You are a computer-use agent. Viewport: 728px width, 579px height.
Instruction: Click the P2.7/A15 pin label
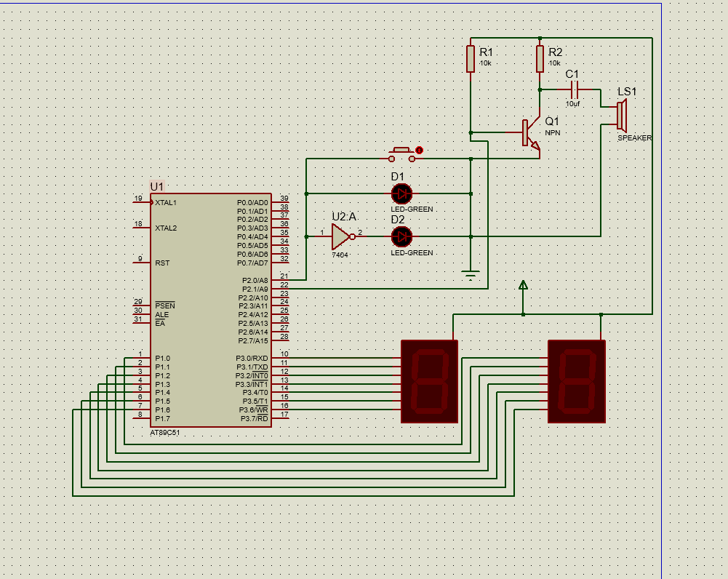click(x=253, y=341)
